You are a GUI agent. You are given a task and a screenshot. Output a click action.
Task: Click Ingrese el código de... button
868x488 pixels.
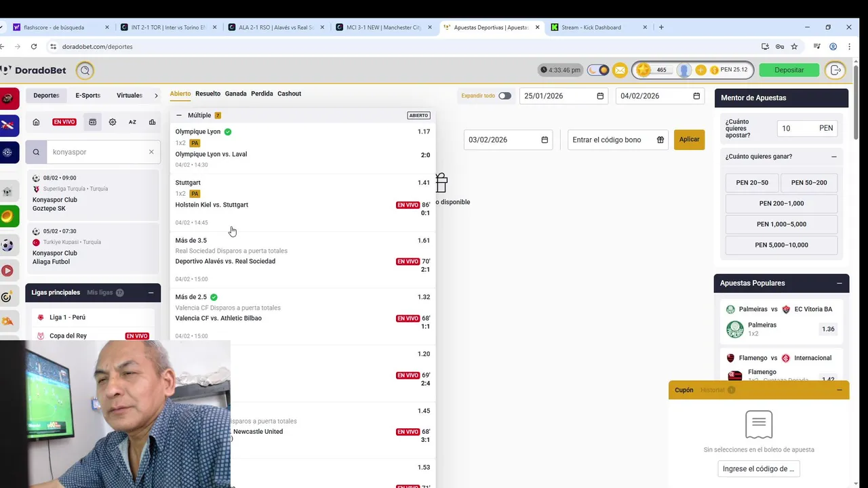tap(758, 468)
